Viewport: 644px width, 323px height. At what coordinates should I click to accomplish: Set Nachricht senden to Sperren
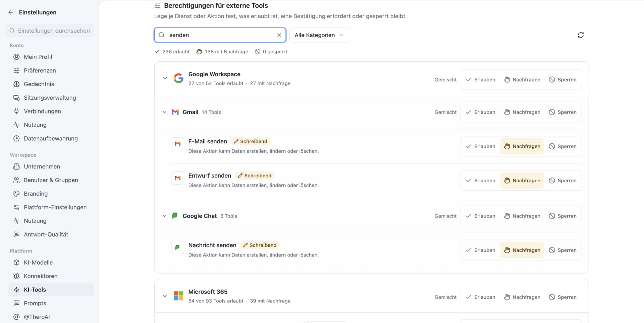(563, 250)
